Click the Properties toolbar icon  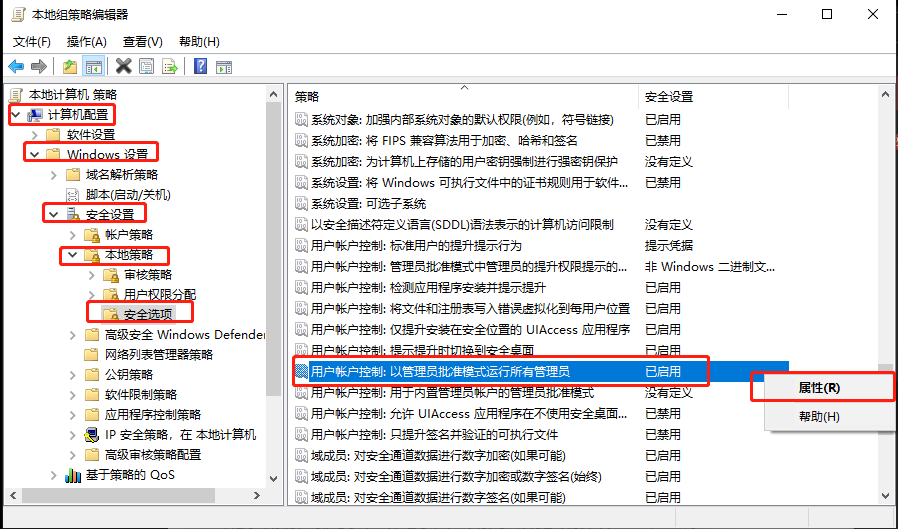[147, 66]
